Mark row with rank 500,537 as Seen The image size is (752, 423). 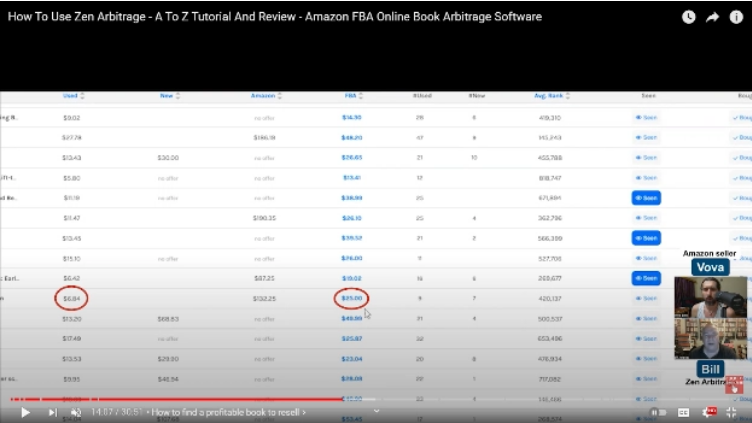(x=646, y=319)
